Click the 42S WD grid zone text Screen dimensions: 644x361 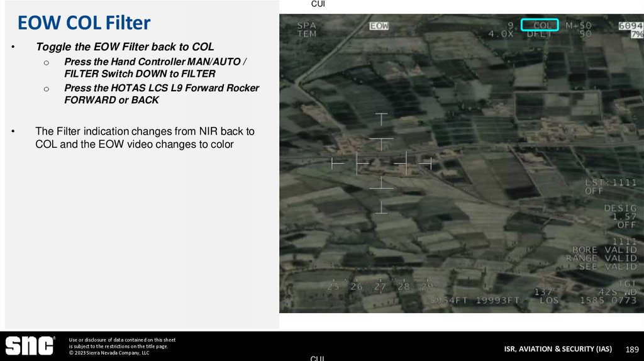pyautogui.click(x=618, y=292)
